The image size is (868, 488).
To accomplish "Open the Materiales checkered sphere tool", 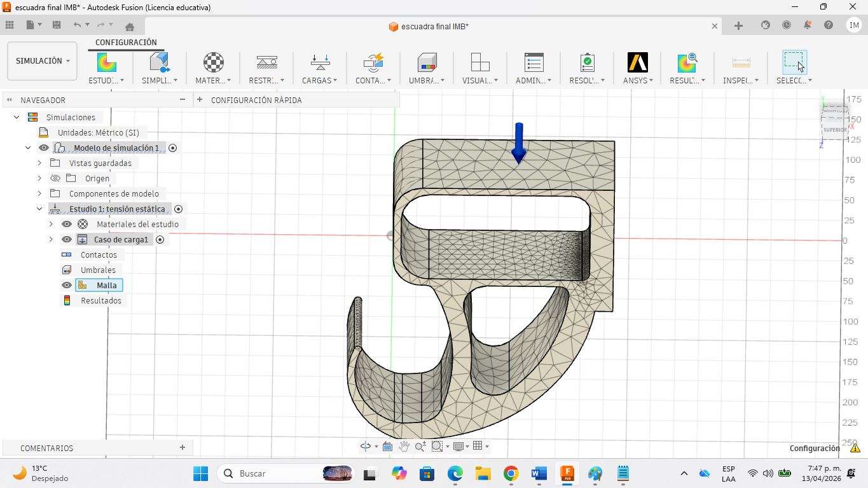I will pos(213,62).
